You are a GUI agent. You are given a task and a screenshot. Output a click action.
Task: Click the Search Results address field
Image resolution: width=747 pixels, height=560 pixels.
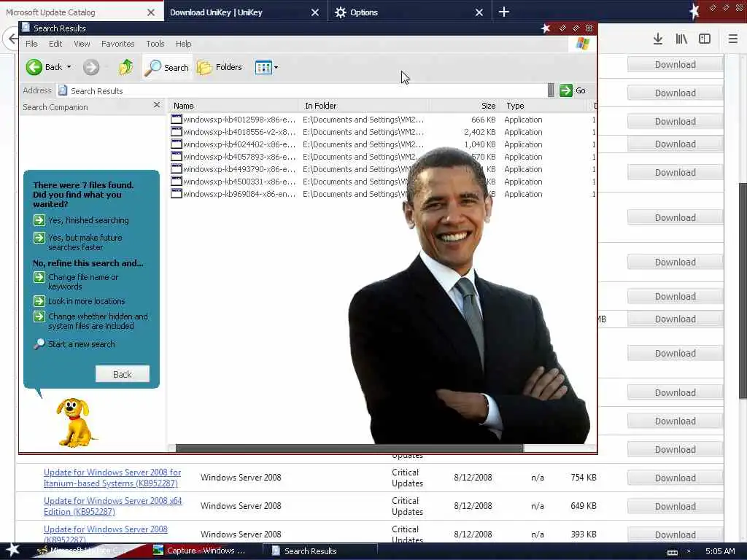[x=302, y=90]
